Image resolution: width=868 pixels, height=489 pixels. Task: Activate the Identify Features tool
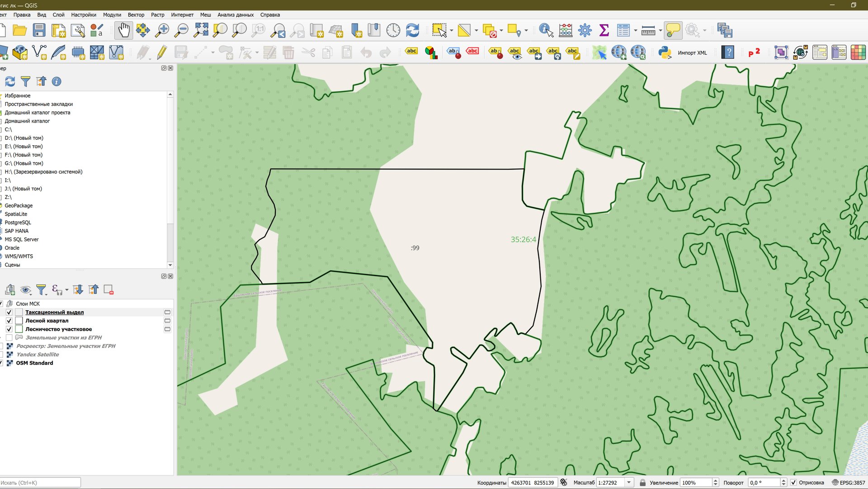(546, 30)
